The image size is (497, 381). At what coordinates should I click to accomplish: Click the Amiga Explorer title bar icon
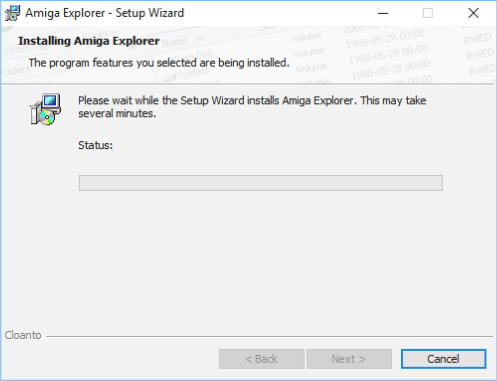point(12,13)
